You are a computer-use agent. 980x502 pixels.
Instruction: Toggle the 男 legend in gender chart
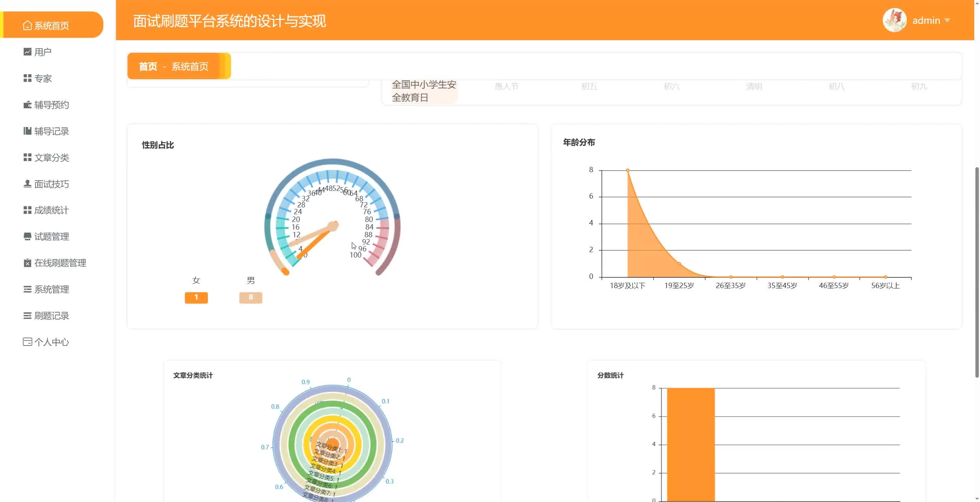[x=251, y=280]
